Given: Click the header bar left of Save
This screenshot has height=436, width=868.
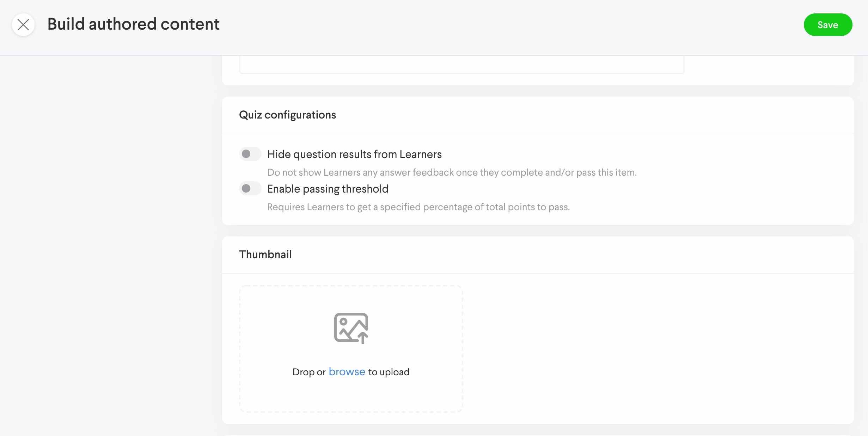Looking at the screenshot, I should (x=529, y=25).
